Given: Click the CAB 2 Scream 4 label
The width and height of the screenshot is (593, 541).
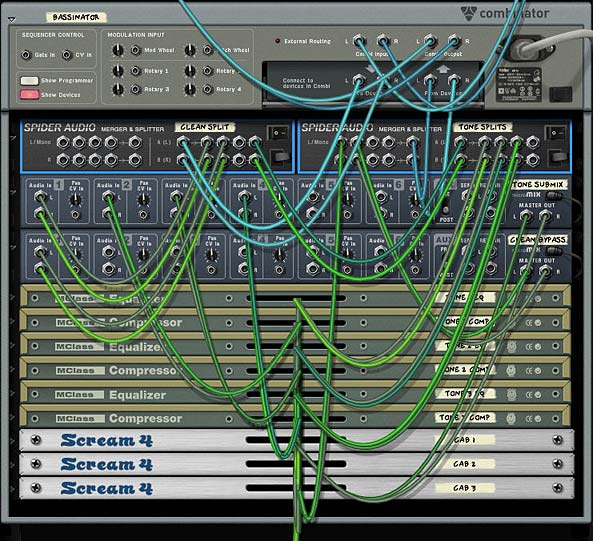Looking at the screenshot, I should (x=465, y=464).
